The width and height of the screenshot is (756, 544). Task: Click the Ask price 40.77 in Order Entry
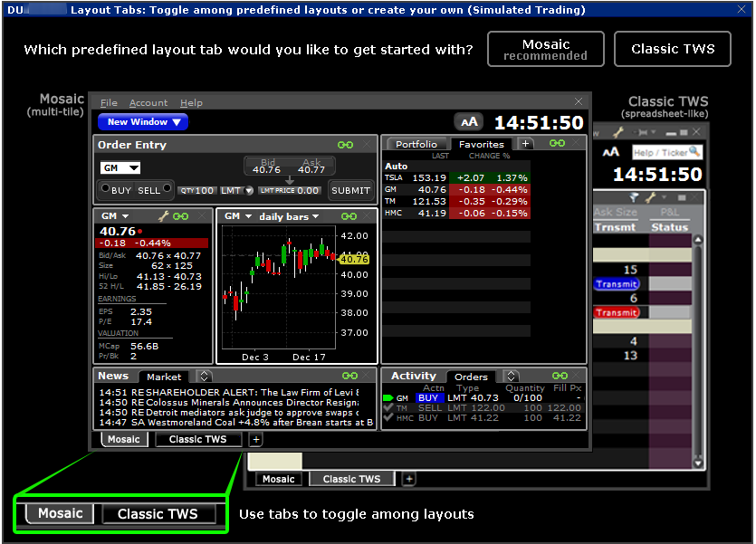311,169
